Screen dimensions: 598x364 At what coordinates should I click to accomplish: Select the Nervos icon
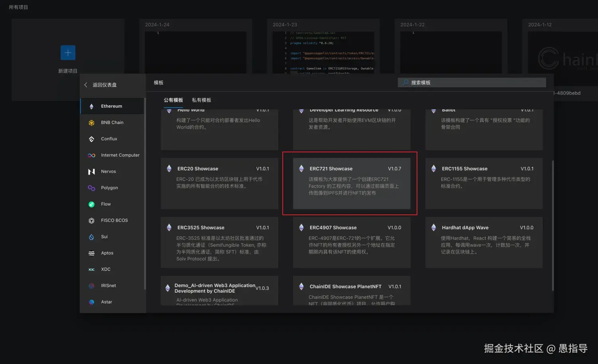coord(91,172)
